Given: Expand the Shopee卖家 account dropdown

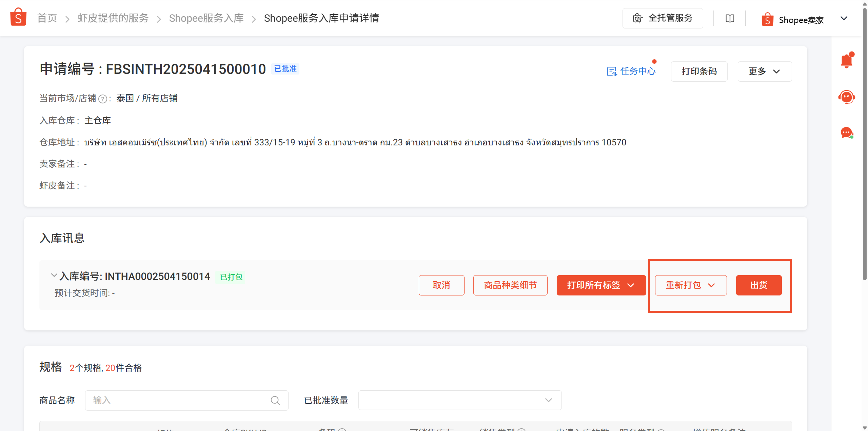Looking at the screenshot, I should [844, 19].
